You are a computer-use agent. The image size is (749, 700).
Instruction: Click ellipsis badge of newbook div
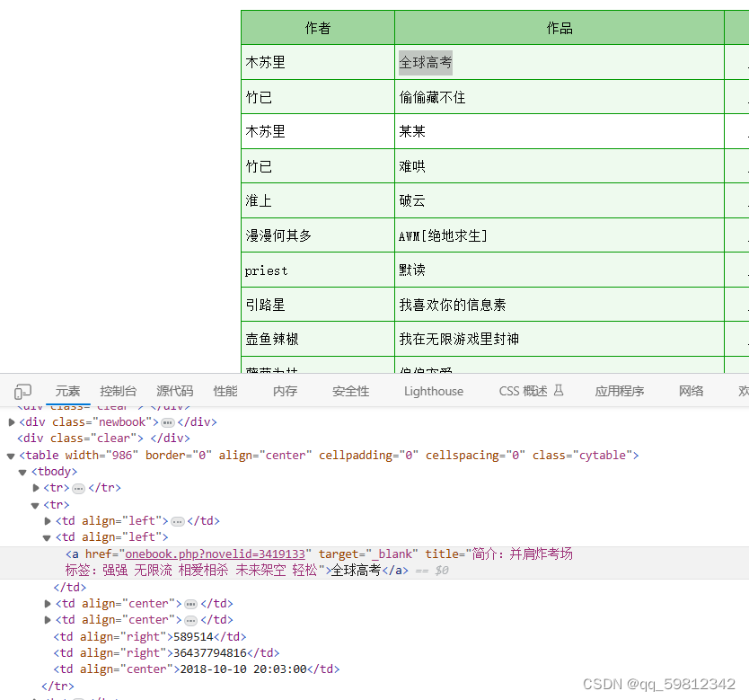click(168, 423)
